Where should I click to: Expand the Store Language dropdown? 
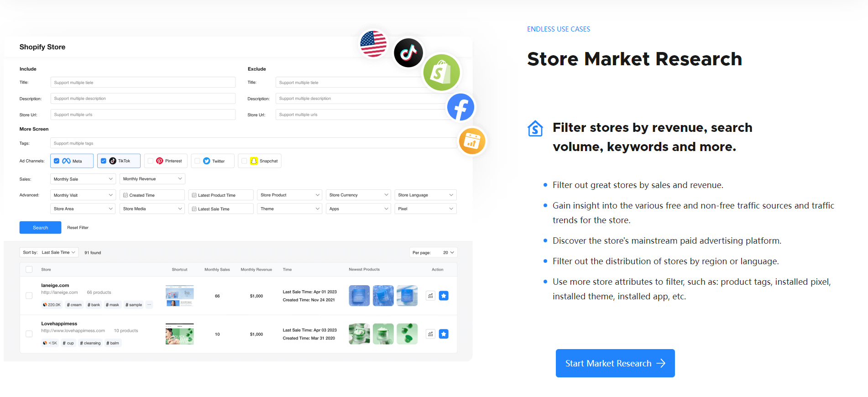(426, 195)
